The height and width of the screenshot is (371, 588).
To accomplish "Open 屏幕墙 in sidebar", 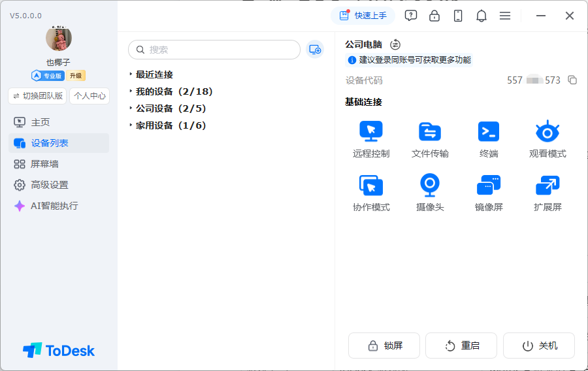I will [x=59, y=164].
